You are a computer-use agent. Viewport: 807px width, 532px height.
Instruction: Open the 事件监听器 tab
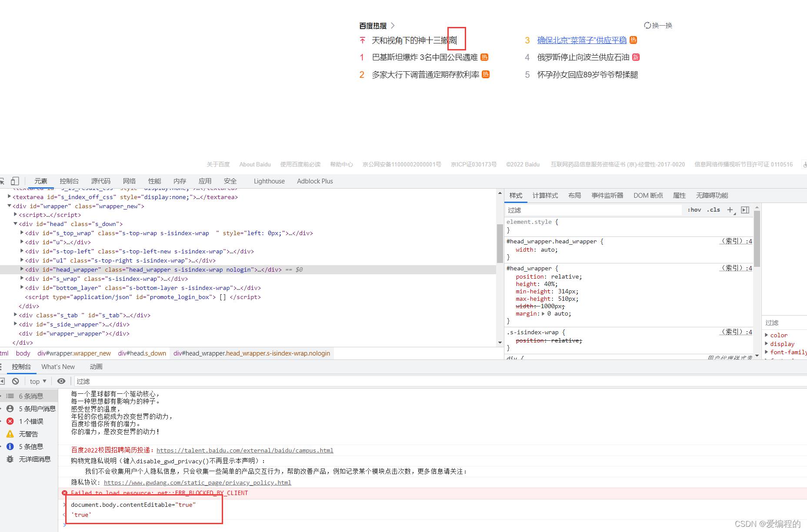(x=607, y=196)
